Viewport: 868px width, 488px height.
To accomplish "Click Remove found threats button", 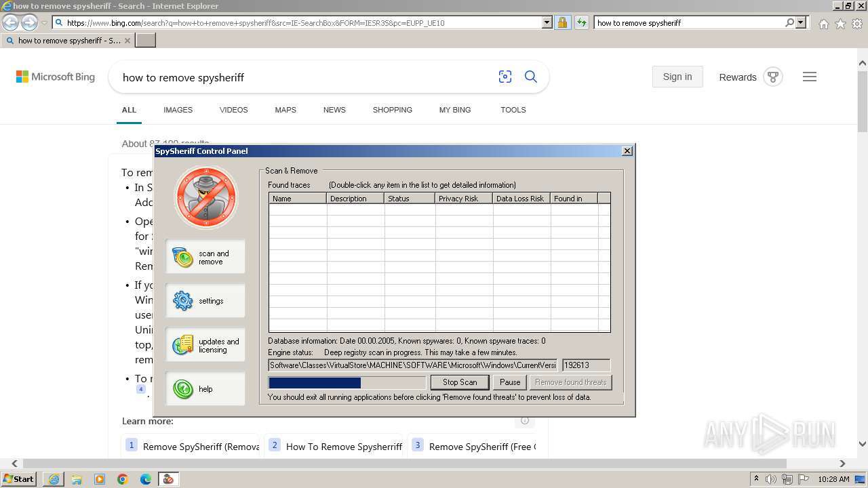I will click(x=570, y=382).
